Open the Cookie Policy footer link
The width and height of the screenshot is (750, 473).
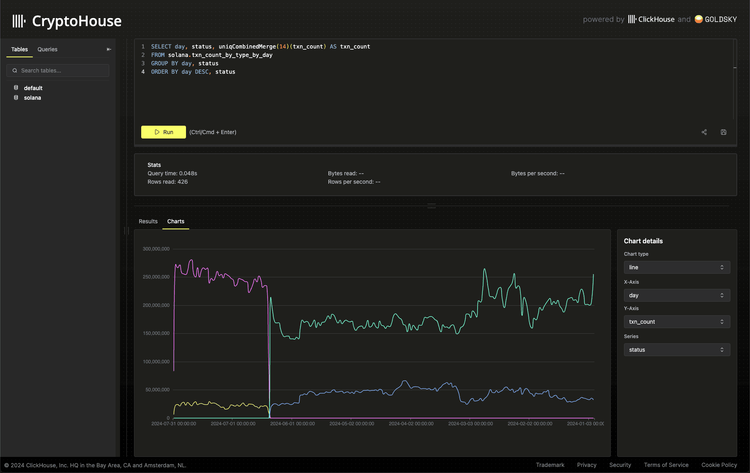pos(719,465)
